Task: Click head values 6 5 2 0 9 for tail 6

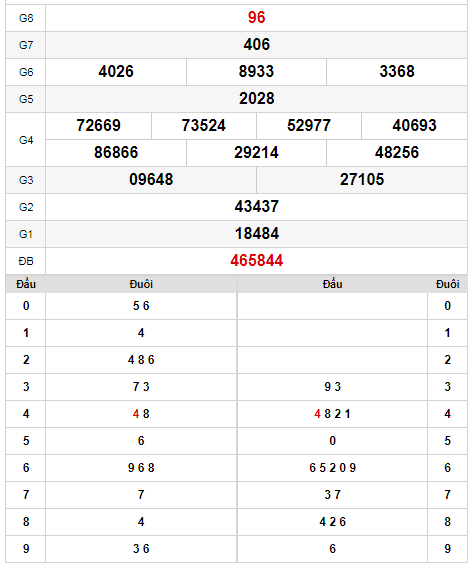Action: coord(332,468)
